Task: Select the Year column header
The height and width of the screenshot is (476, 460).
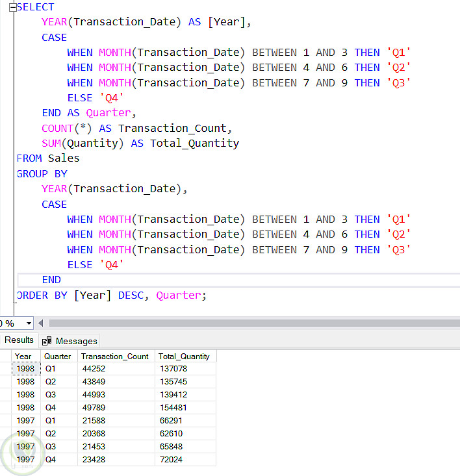Action: [x=26, y=357]
